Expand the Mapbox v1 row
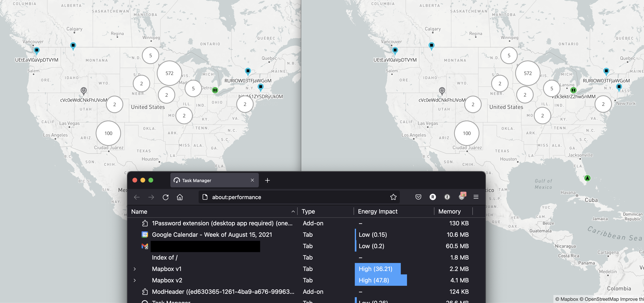 [135, 269]
